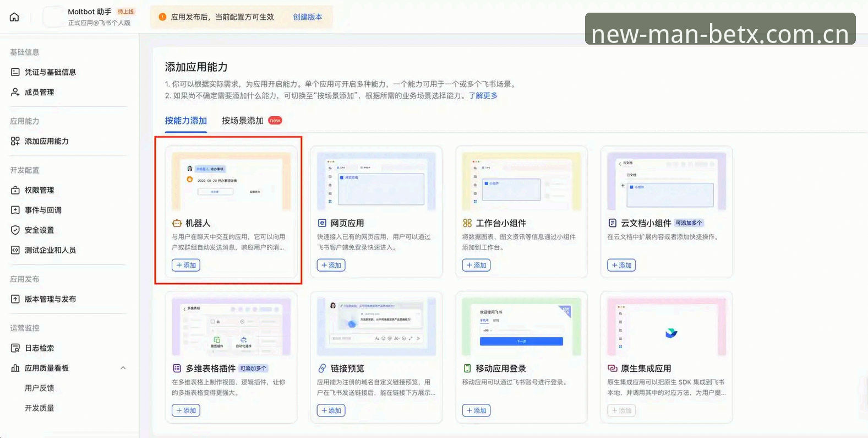Open the 原生集成应用 preview thumbnail
Screen dimensions: 868x438
667,327
